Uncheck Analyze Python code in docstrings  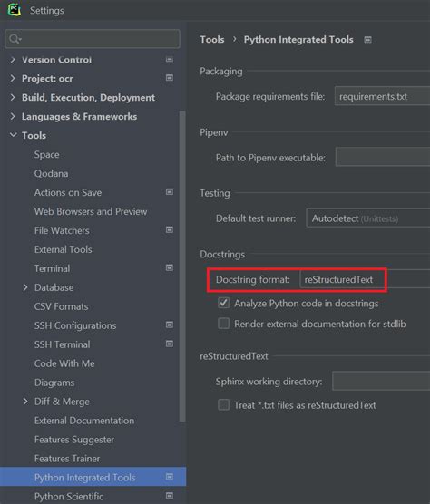[x=223, y=303]
